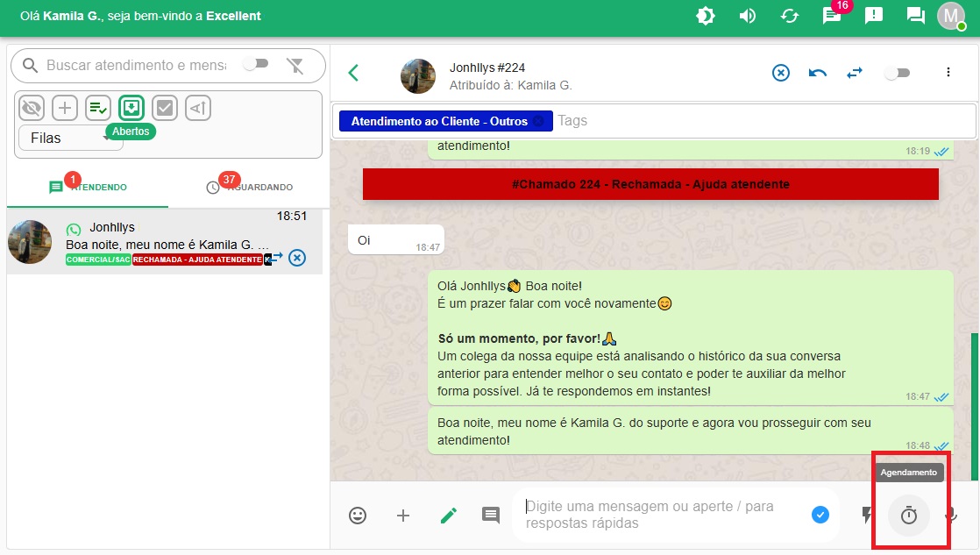
Task: Click the refresh sync icon in top bar
Action: click(790, 16)
